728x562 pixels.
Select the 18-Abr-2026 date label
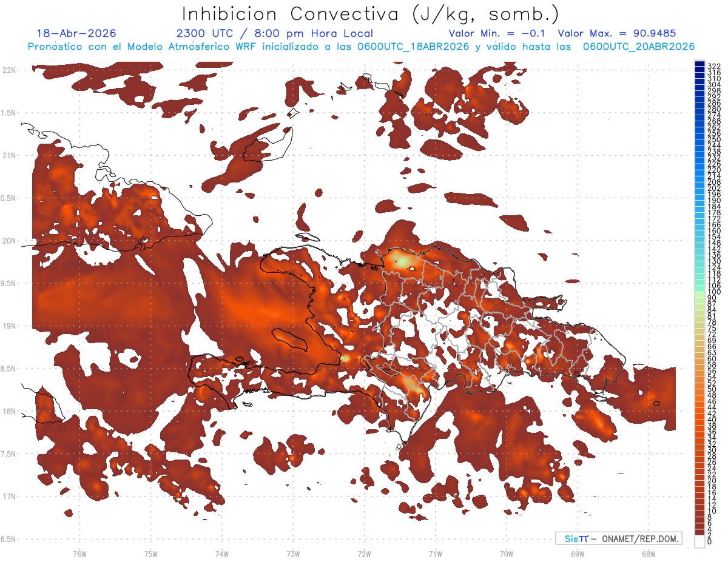[x=76, y=33]
